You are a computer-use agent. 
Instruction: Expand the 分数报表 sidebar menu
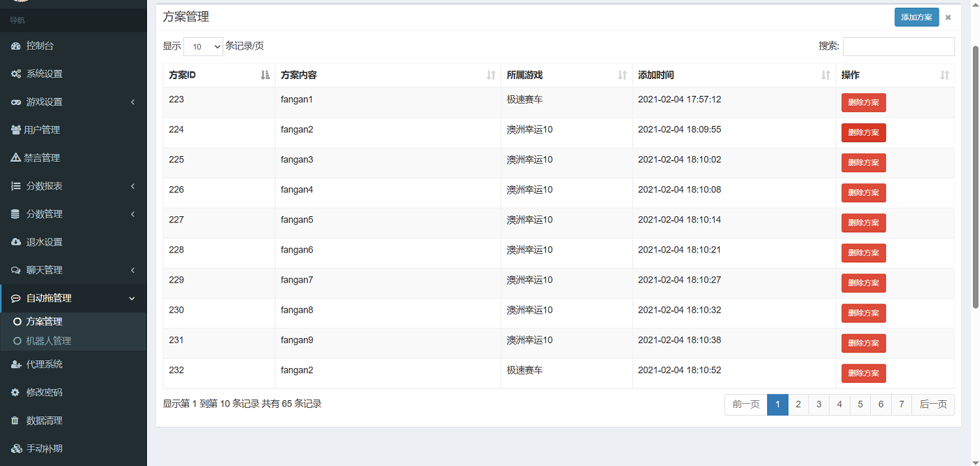(x=73, y=186)
